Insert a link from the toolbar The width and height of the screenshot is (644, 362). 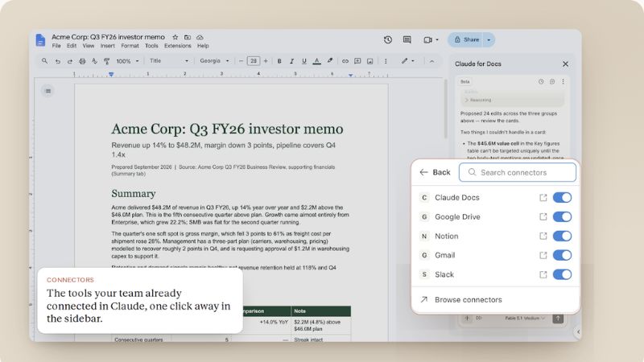click(345, 61)
